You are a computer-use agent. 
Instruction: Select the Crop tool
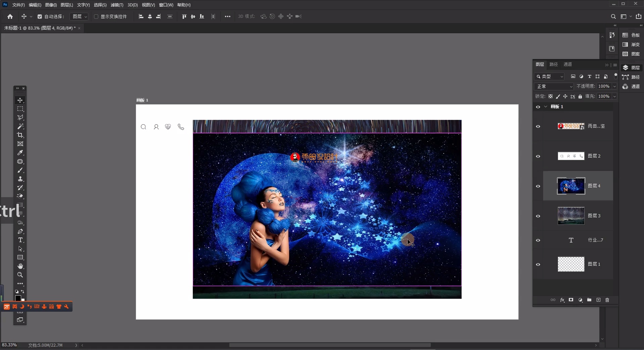tap(20, 135)
